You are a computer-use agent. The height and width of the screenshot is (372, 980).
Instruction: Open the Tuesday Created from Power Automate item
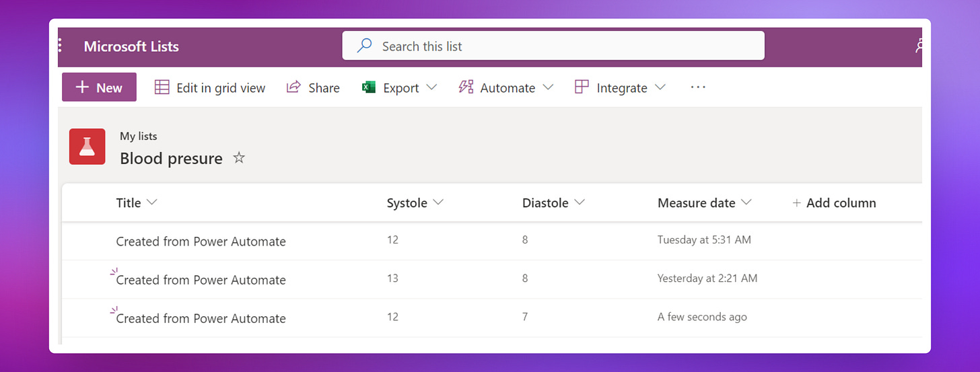201,241
